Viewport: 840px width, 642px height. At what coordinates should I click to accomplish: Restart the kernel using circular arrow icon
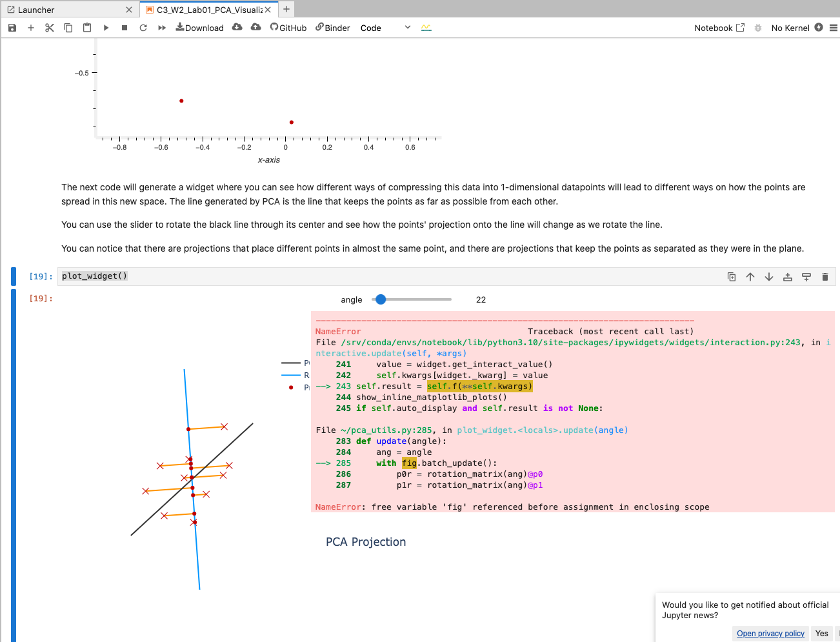[143, 28]
